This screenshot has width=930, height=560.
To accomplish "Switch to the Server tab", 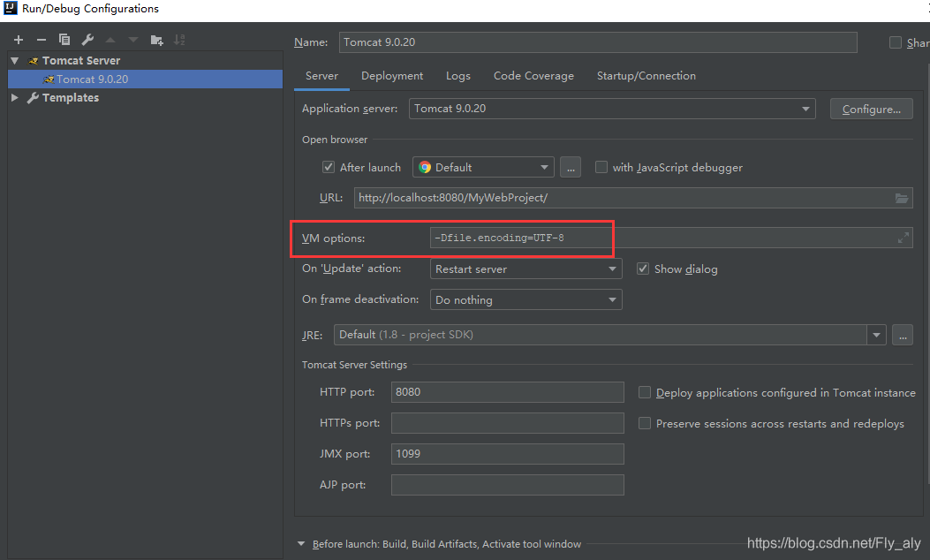I will 321,76.
